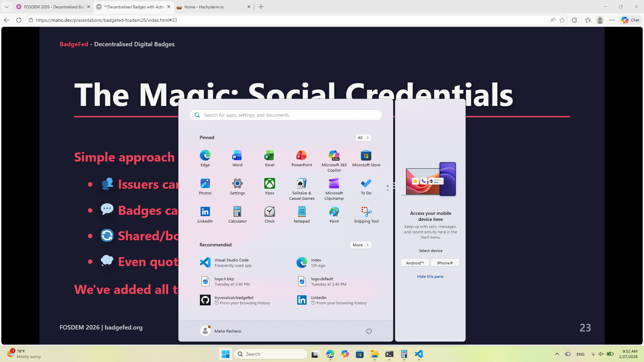Select Android device option
644x362 pixels.
(415, 263)
